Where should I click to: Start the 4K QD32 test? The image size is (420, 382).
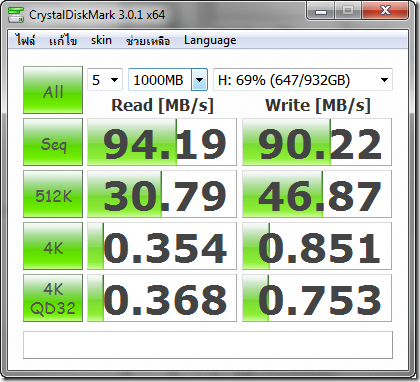coord(53,298)
